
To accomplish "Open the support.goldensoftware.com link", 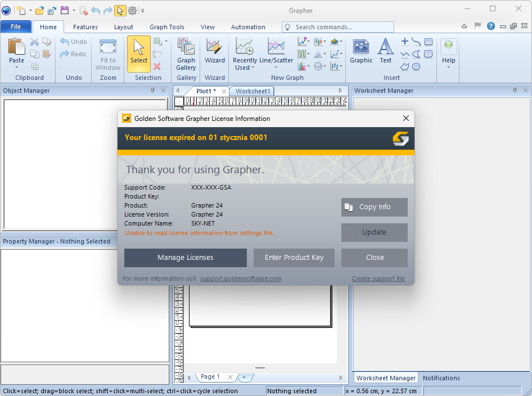I will [x=241, y=278].
